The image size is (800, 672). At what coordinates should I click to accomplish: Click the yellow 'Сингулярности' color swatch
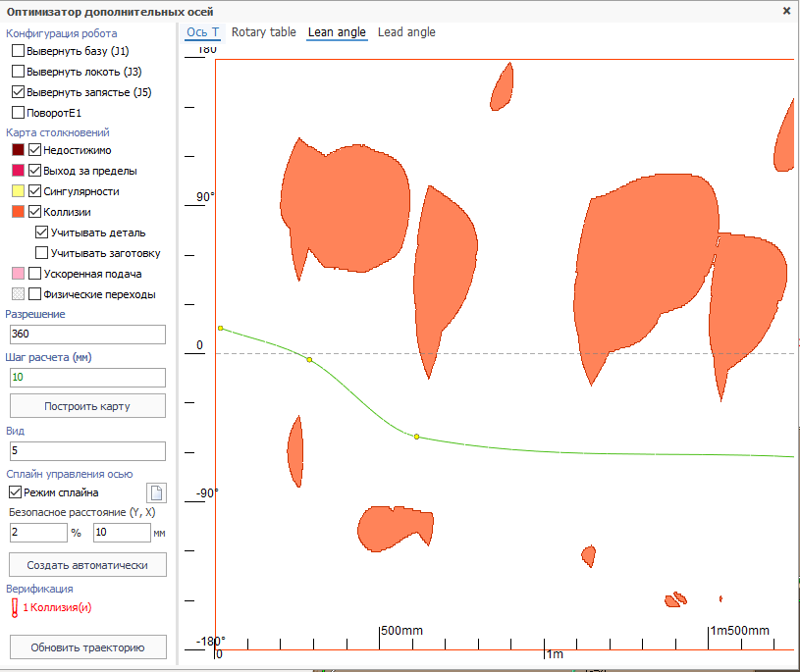18,191
